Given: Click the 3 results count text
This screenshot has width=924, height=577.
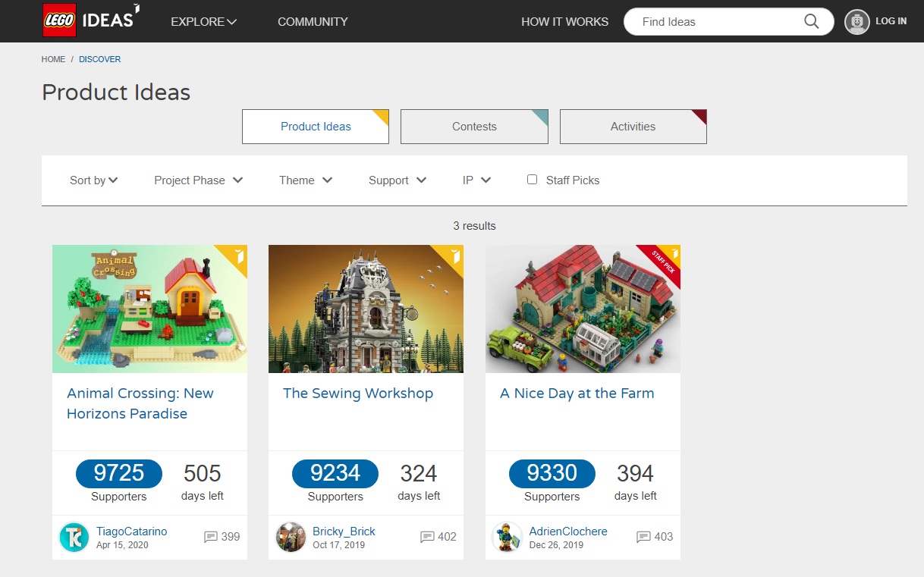Looking at the screenshot, I should pos(474,226).
